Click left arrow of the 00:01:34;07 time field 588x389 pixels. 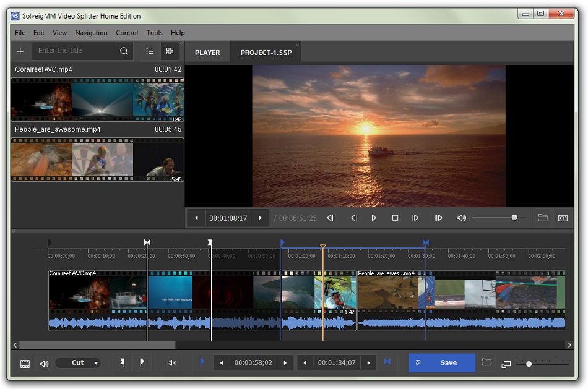click(305, 363)
